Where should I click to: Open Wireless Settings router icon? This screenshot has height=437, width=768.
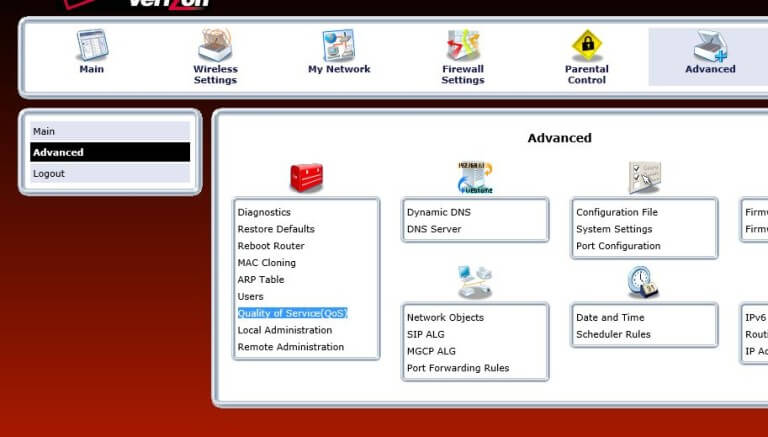pyautogui.click(x=215, y=45)
